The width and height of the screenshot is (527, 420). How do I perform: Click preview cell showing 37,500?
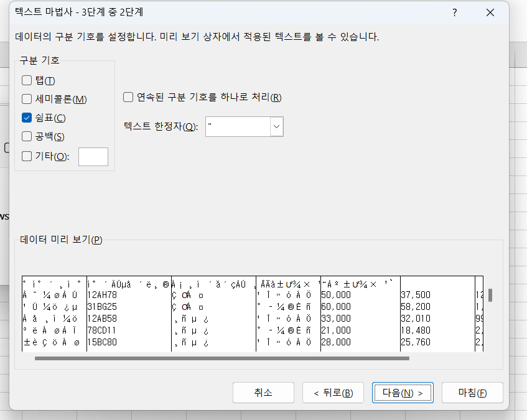(416, 295)
